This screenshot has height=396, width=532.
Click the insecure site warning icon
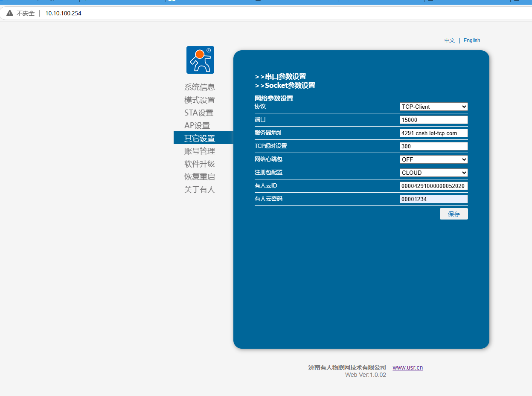coord(10,13)
